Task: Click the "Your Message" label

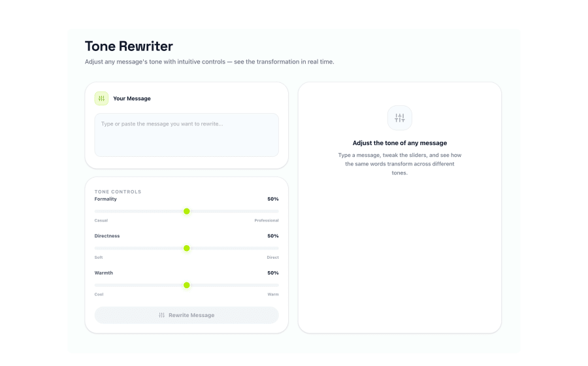Action: pos(131,99)
